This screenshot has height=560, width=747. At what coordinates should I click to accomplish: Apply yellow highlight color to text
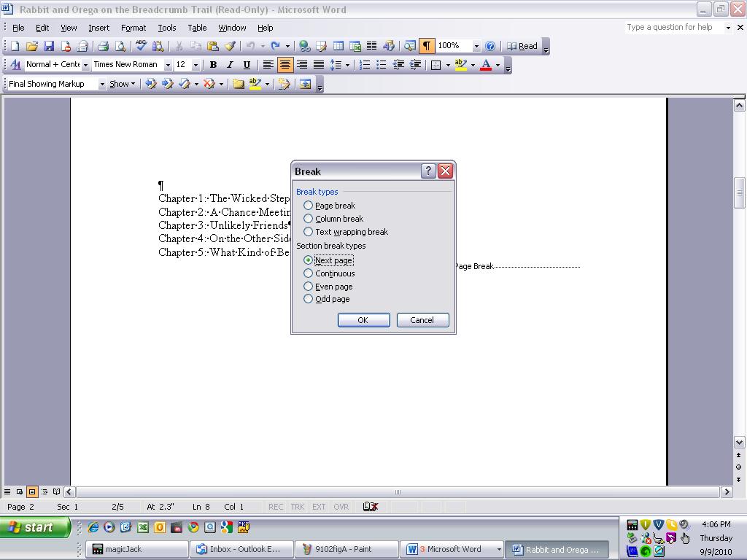pos(460,65)
